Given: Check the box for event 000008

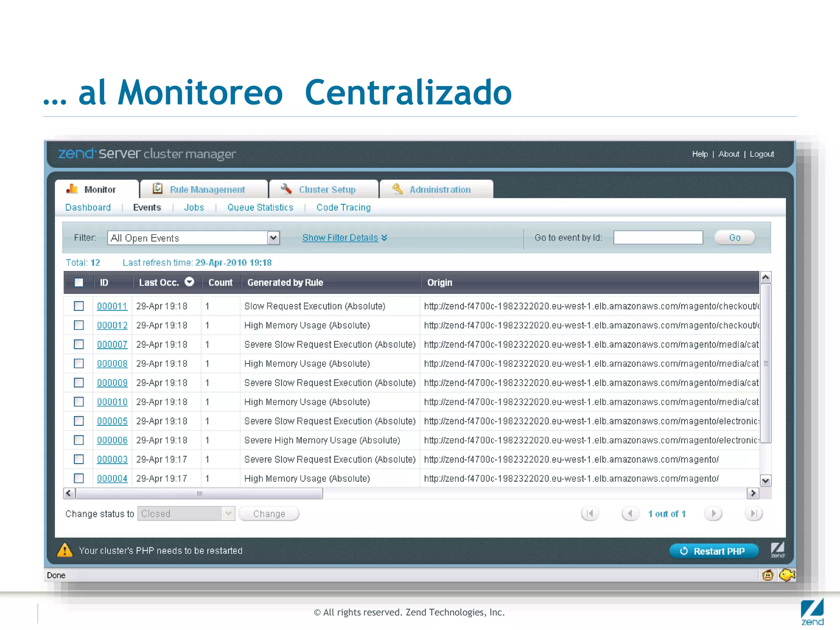Looking at the screenshot, I should 79,363.
